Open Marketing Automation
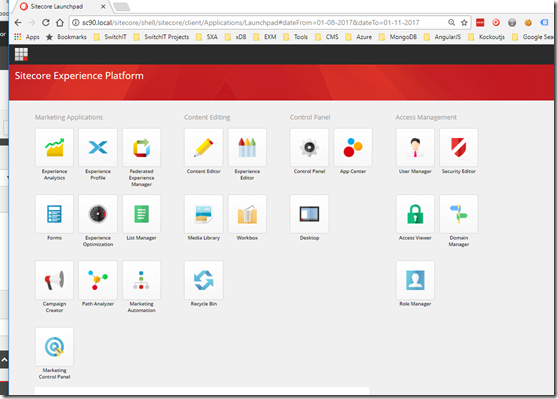This screenshot has width=558, height=399. click(x=142, y=280)
